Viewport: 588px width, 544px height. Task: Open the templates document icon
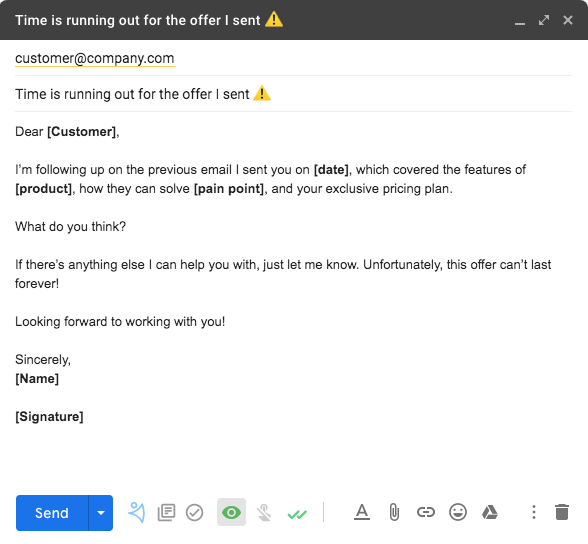tap(166, 513)
